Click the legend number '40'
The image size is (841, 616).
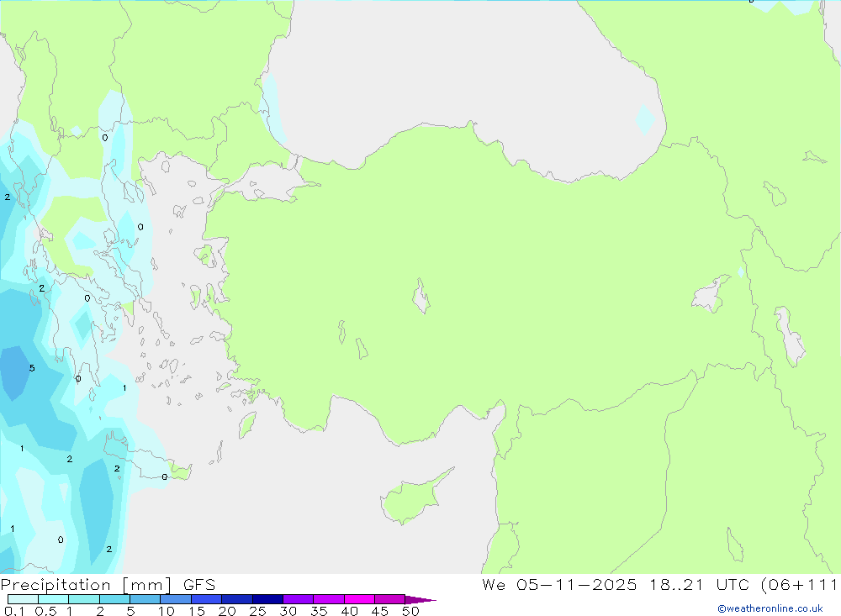349,611
